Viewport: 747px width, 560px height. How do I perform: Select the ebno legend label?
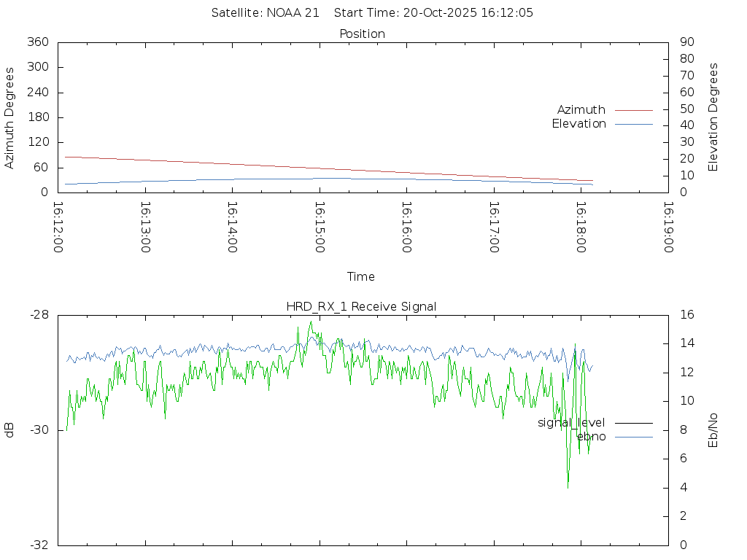591,437
